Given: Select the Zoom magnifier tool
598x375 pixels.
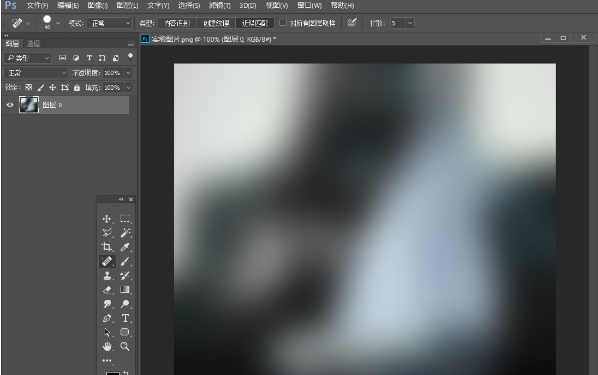Looking at the screenshot, I should [x=125, y=346].
